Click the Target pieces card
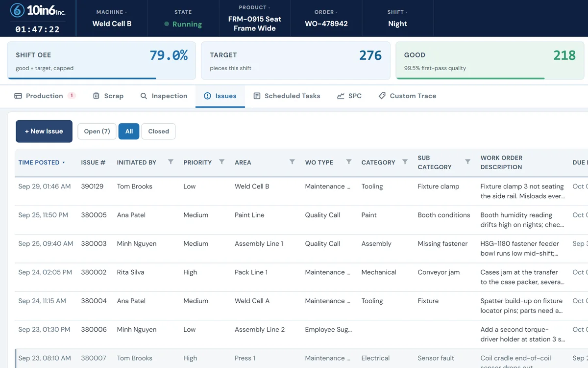Image resolution: width=588 pixels, height=368 pixels. pyautogui.click(x=295, y=60)
